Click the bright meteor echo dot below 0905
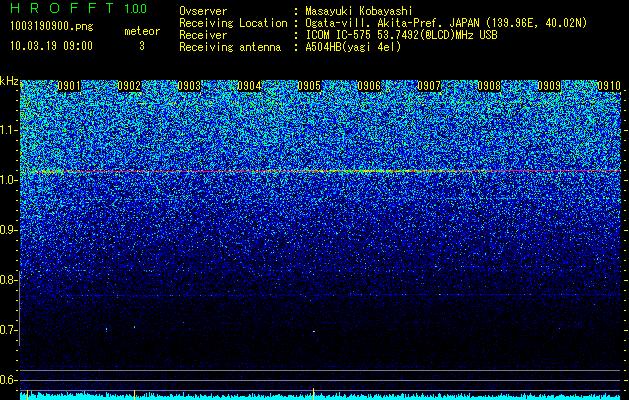629x400 pixels. coord(314,332)
